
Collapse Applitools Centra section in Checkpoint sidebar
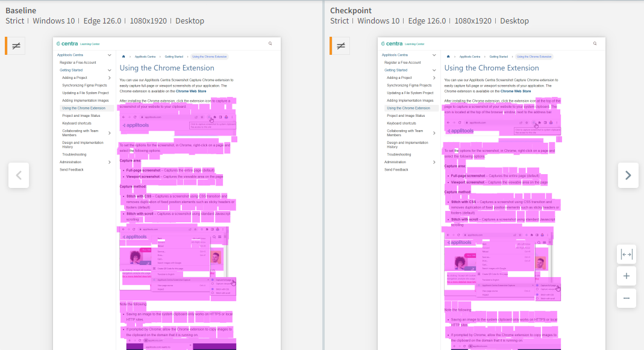pyautogui.click(x=434, y=55)
